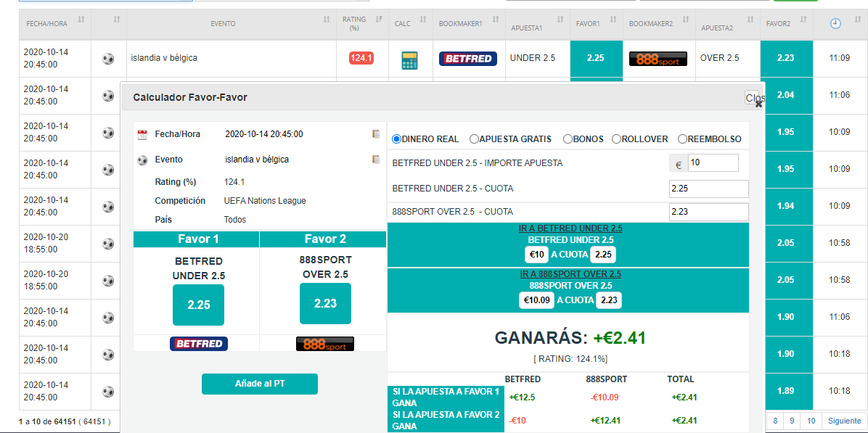Open calculator icon for islandia v bélgica row
The height and width of the screenshot is (433, 868).
pos(409,60)
